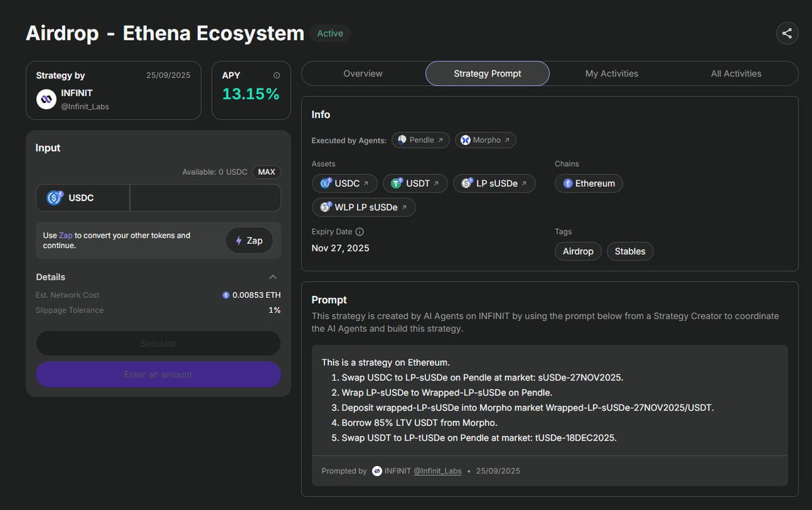Open the WLP LP sUSDe asset chip

point(364,207)
